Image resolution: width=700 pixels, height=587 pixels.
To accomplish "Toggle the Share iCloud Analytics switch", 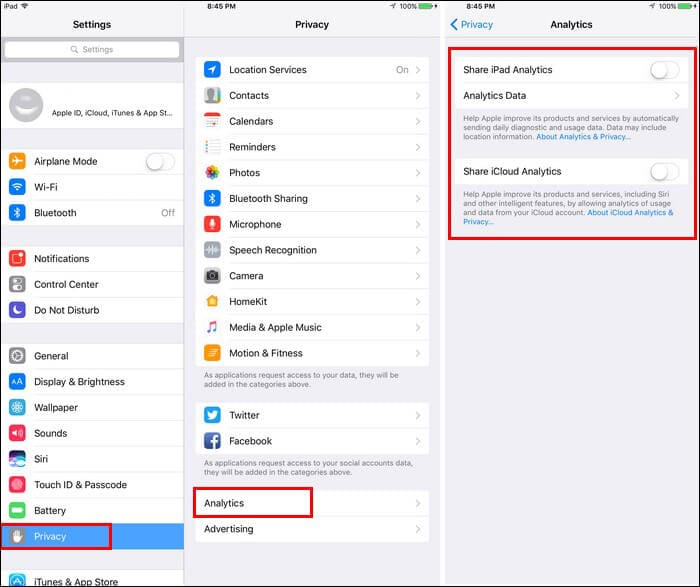I will point(665,172).
